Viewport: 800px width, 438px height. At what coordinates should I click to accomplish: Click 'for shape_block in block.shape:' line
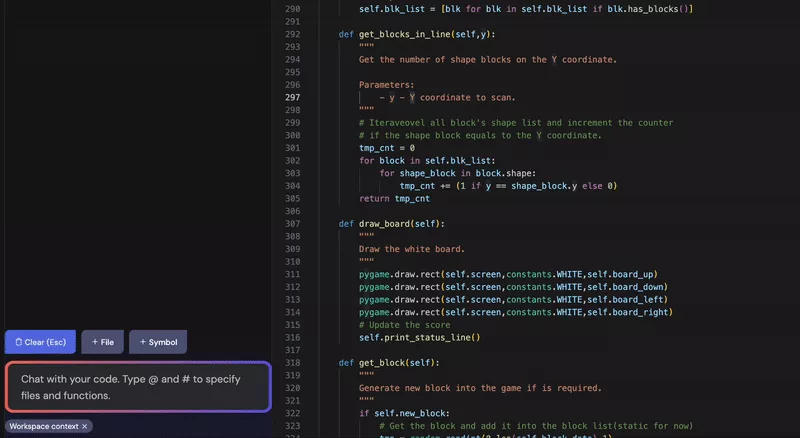pos(457,174)
